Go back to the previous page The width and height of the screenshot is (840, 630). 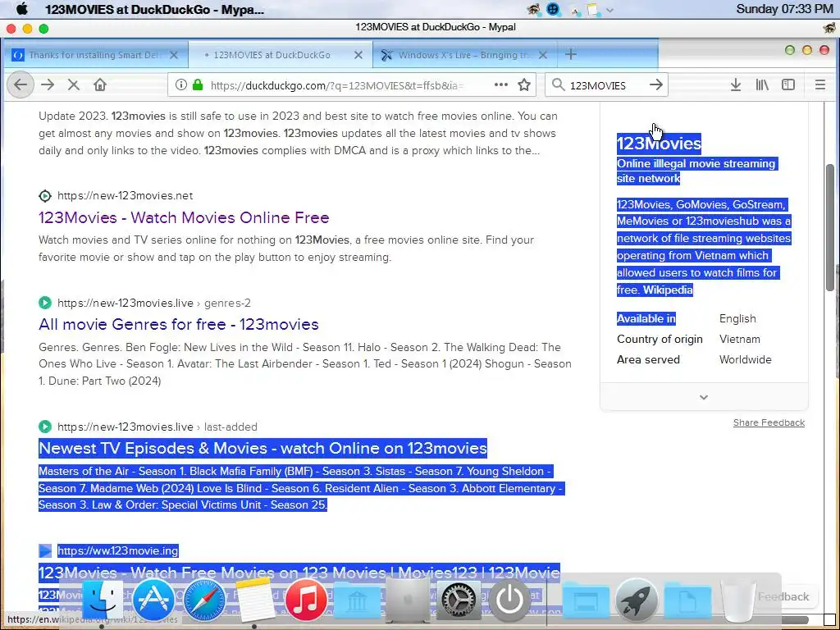[21, 84]
